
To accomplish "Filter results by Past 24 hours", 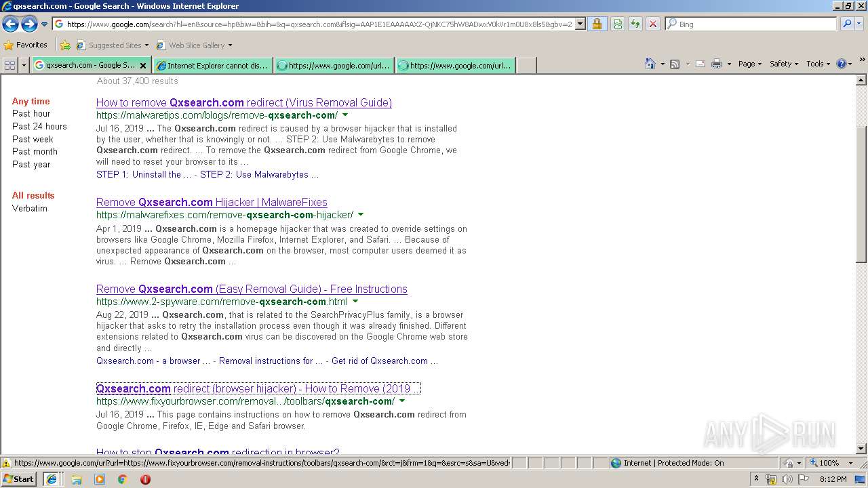I will [39, 126].
